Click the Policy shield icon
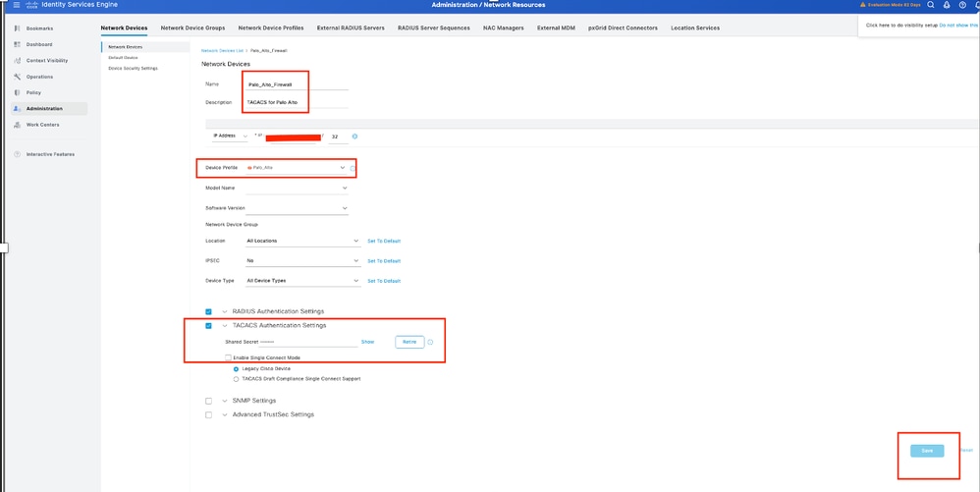Viewport: 980px width, 492px height. [x=17, y=92]
